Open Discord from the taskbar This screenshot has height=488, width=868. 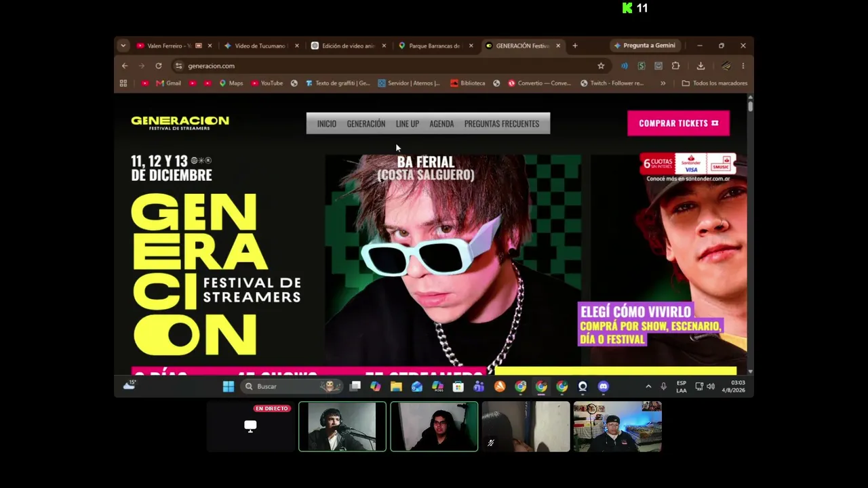604,386
